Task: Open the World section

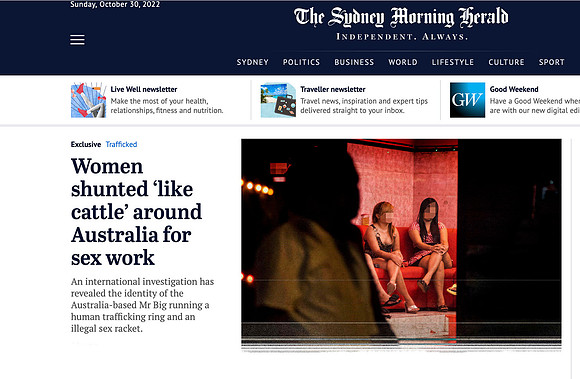Action: (x=403, y=62)
